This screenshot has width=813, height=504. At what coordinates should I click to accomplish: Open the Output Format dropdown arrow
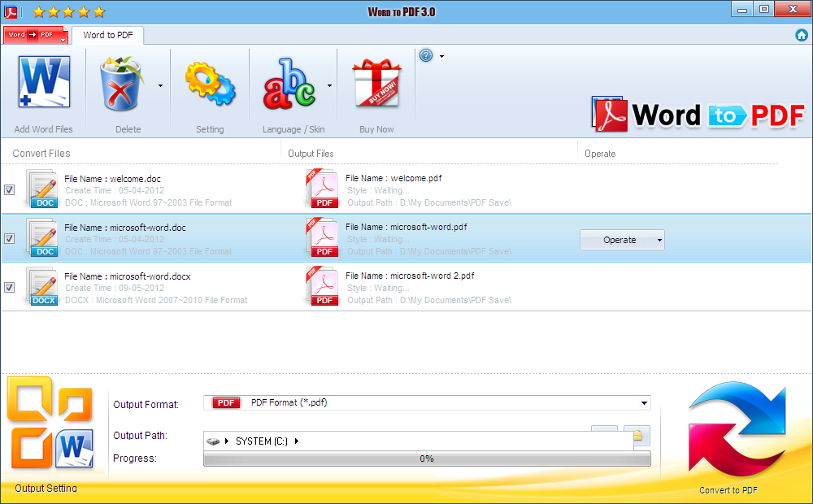(644, 403)
